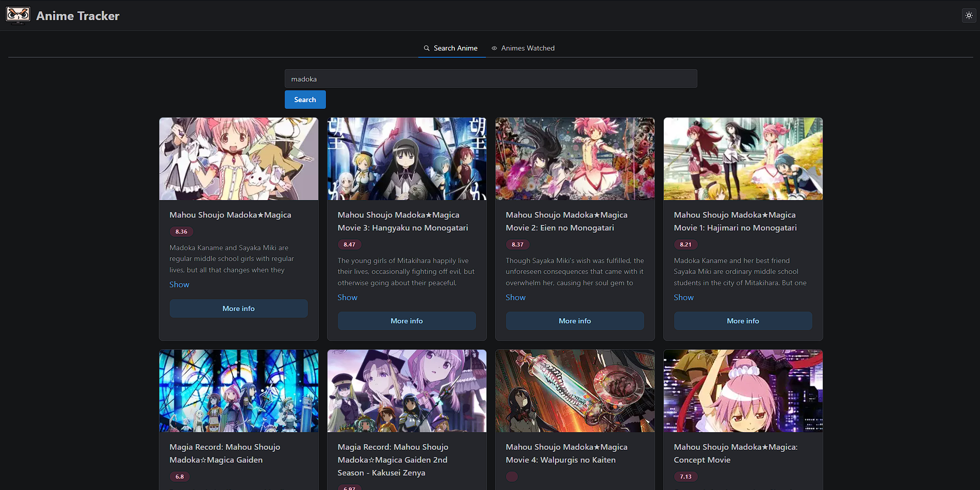Click More info for Movie 3: Hangyaku no Monogatari

pos(407,321)
